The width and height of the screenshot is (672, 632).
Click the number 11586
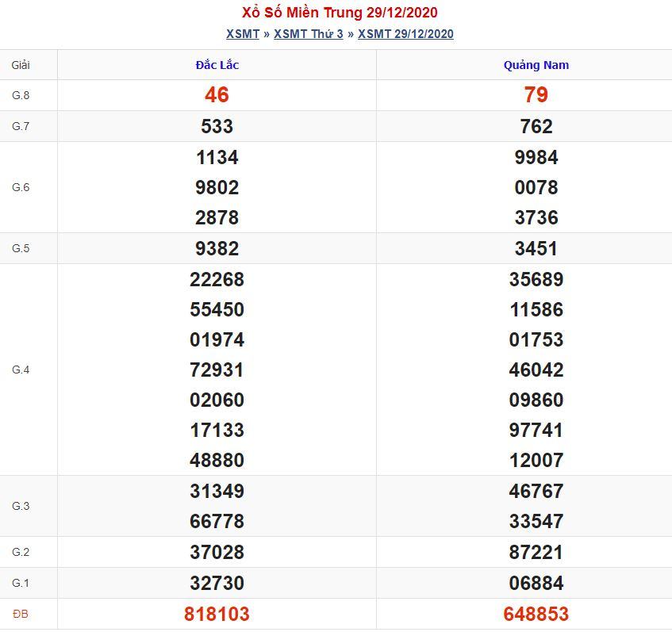tap(536, 309)
